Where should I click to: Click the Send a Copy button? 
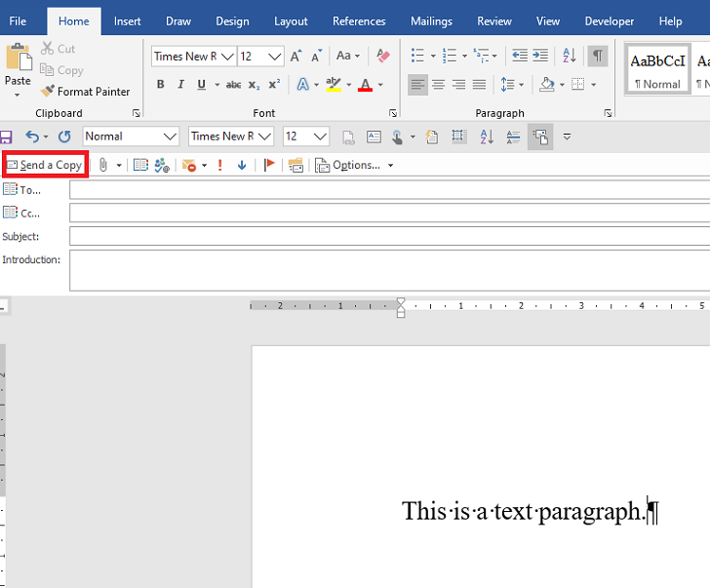click(45, 165)
